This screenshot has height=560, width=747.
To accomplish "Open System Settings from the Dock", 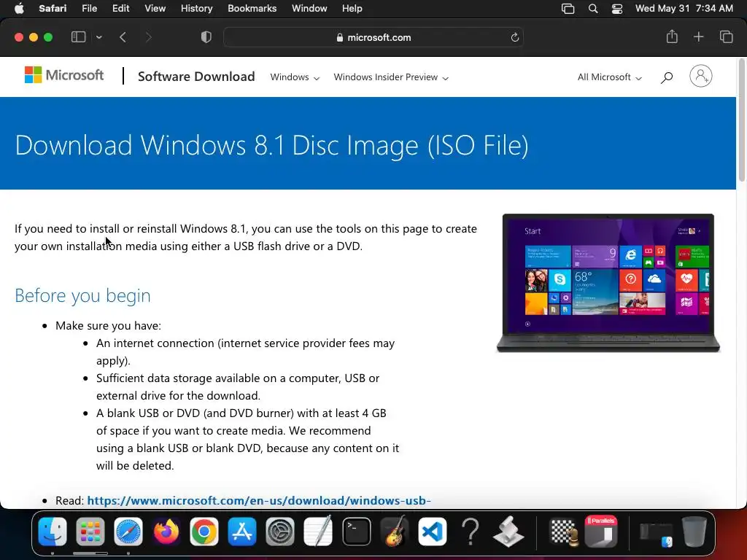I will click(x=280, y=532).
